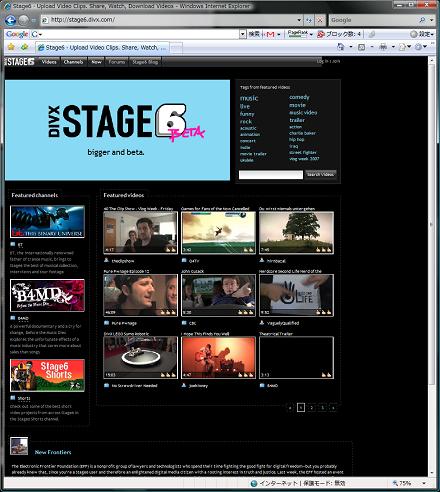Viewport: 440px width, 492px height.
Task: Click the Stage6 logo in site header
Action: 20,62
